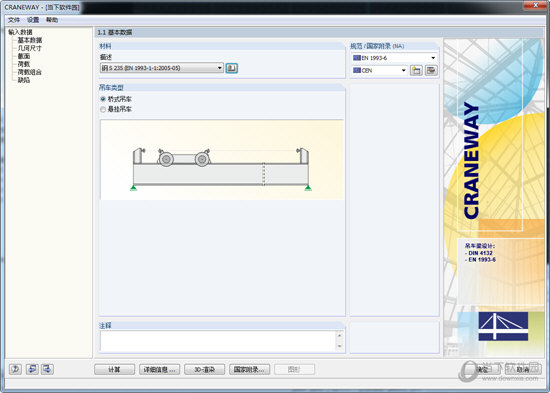Select 截面 in the navigation tree

click(24, 56)
